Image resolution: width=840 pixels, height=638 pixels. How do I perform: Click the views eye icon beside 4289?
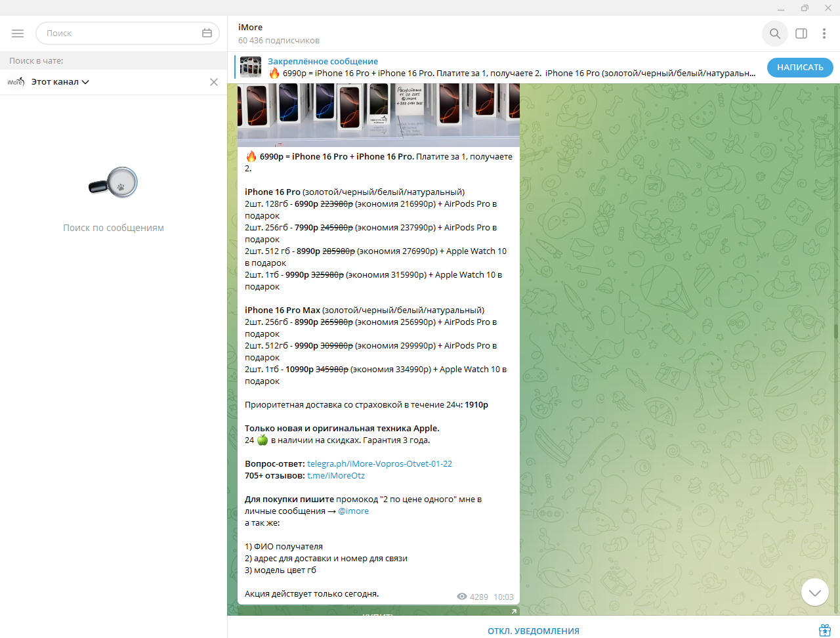(x=462, y=597)
